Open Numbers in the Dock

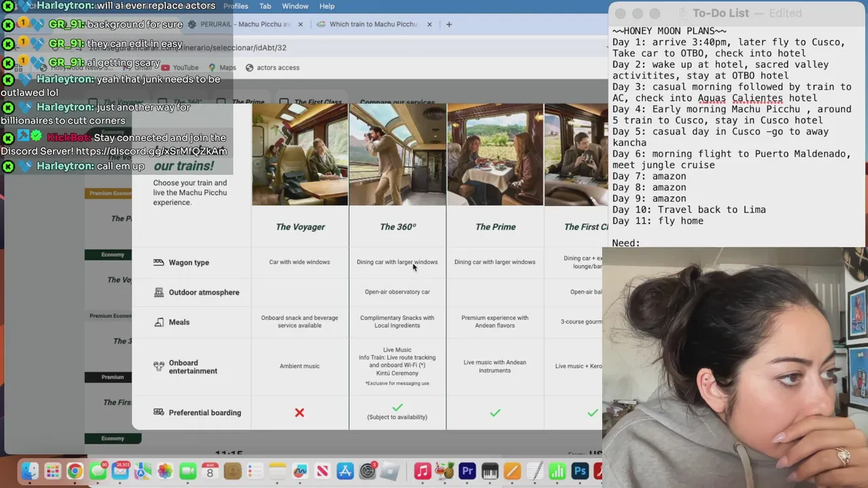[557, 471]
